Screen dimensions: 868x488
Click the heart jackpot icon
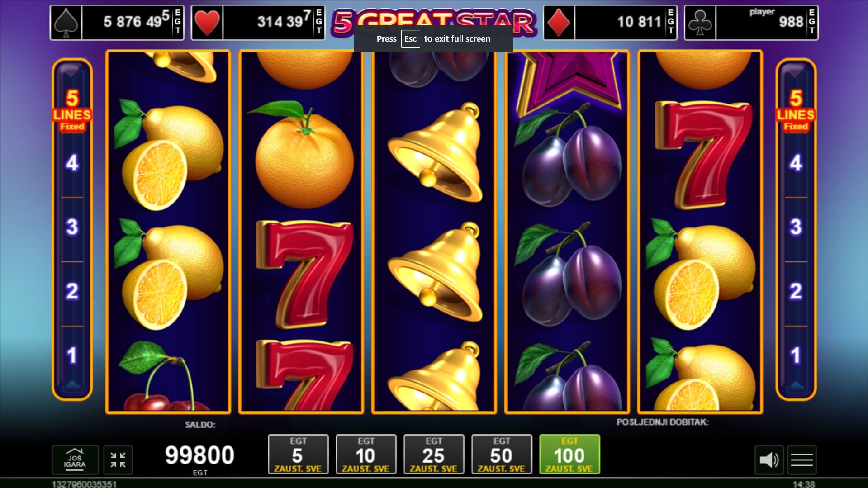(207, 23)
